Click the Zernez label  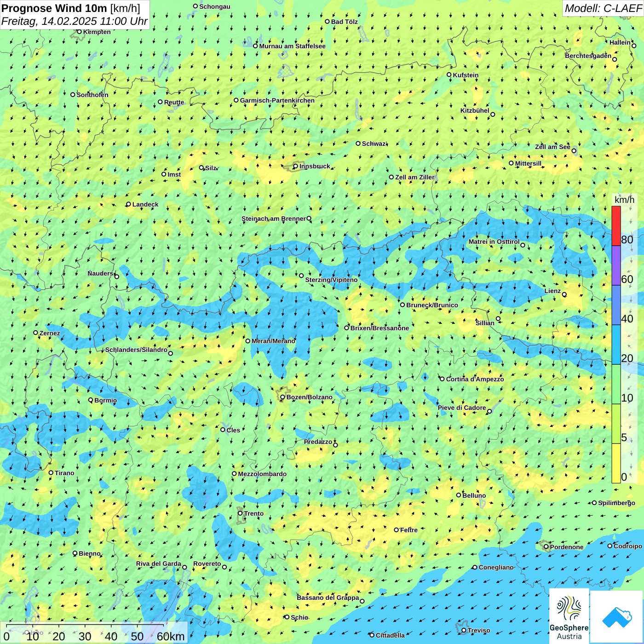(50, 333)
